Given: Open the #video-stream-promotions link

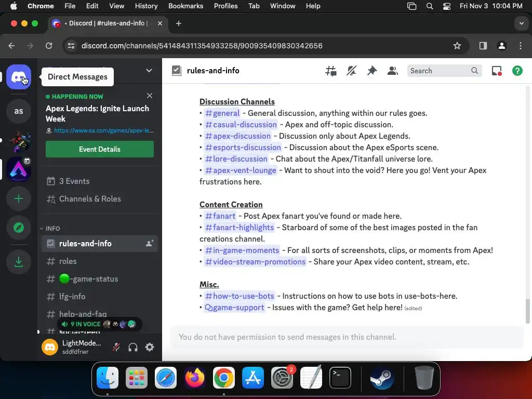Looking at the screenshot, I should pyautogui.click(x=255, y=262).
